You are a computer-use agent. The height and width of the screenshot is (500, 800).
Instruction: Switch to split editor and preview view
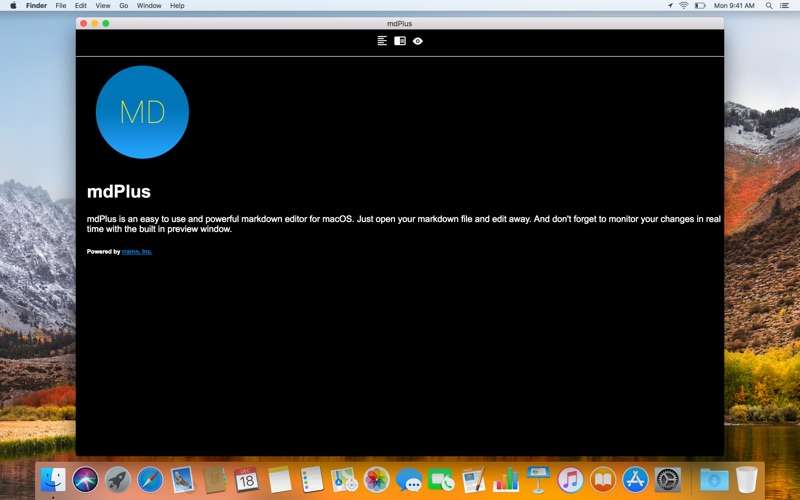400,41
